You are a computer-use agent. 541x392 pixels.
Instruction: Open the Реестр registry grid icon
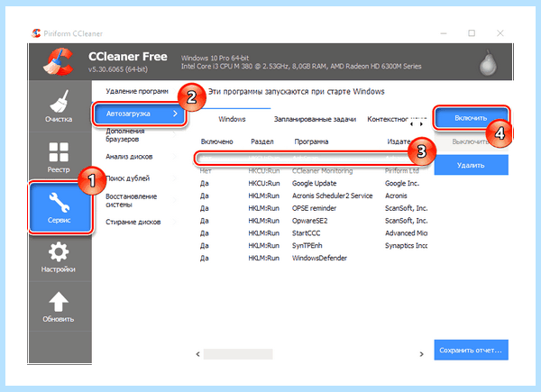pyautogui.click(x=59, y=152)
